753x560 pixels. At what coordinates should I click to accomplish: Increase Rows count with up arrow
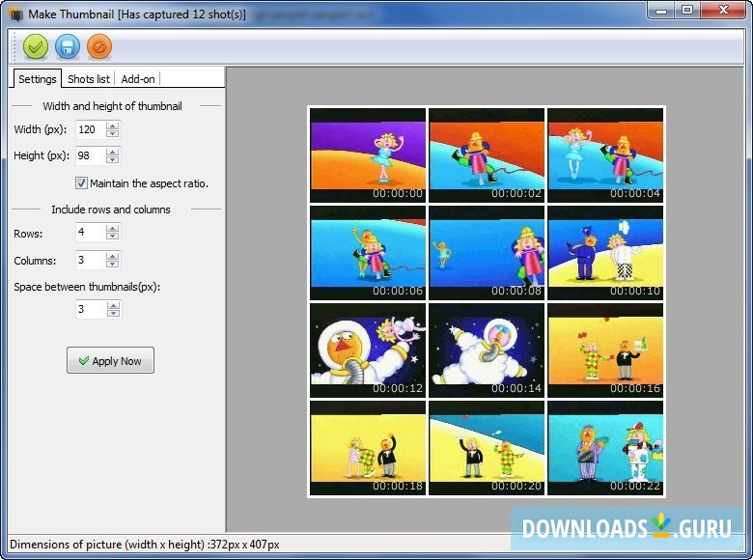pos(113,229)
